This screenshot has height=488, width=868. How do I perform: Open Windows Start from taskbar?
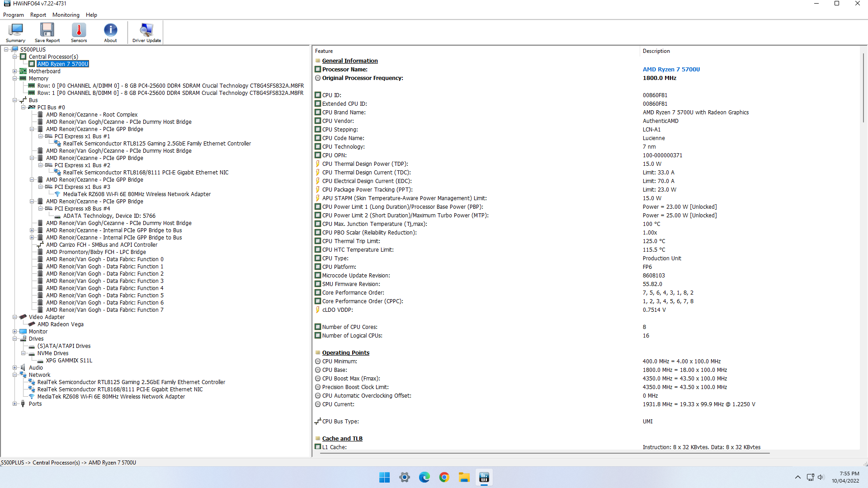pyautogui.click(x=384, y=478)
